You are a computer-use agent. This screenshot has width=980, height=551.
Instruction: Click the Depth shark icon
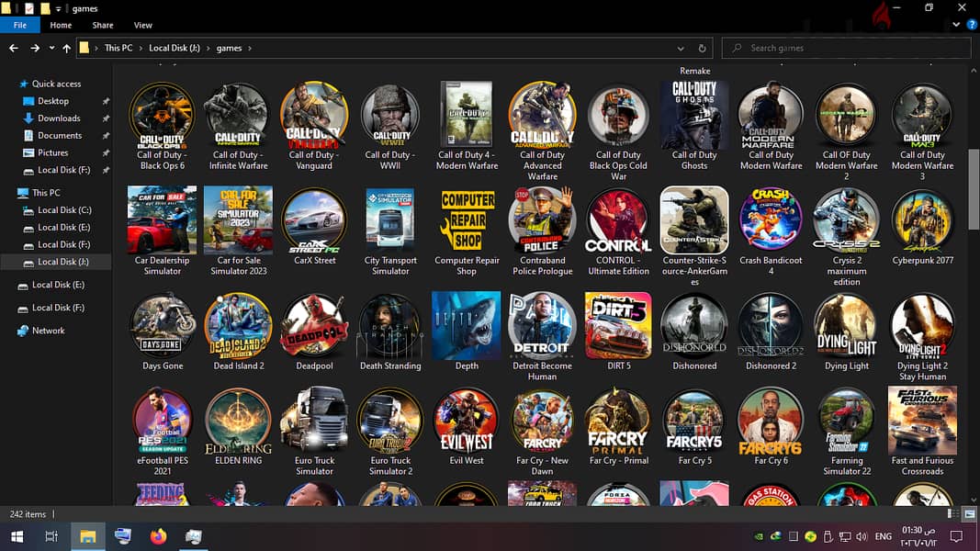pyautogui.click(x=467, y=325)
